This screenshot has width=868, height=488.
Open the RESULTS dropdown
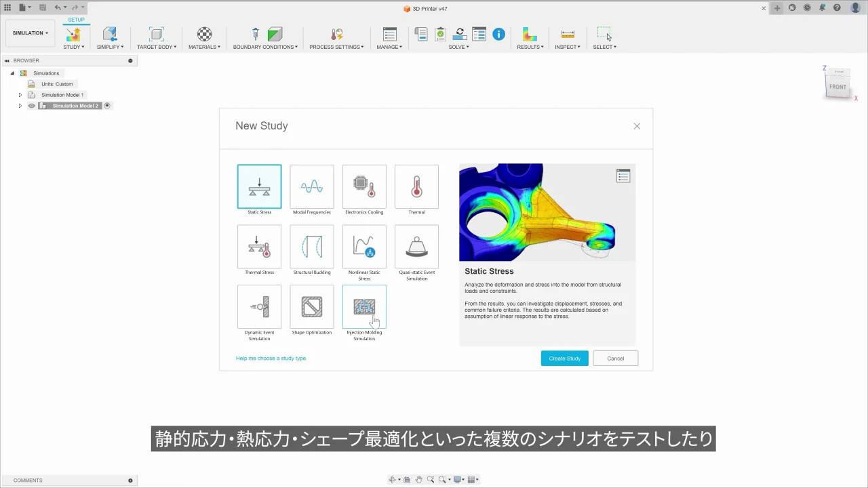pyautogui.click(x=530, y=47)
